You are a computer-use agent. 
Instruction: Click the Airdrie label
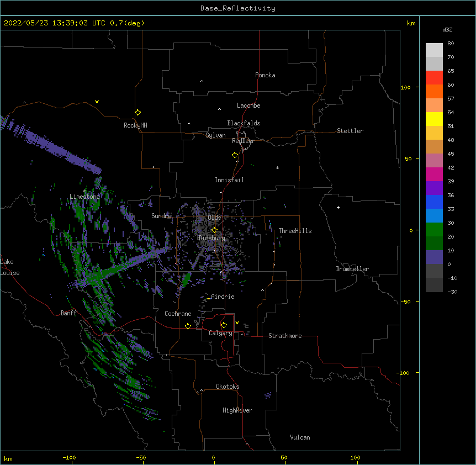click(223, 297)
